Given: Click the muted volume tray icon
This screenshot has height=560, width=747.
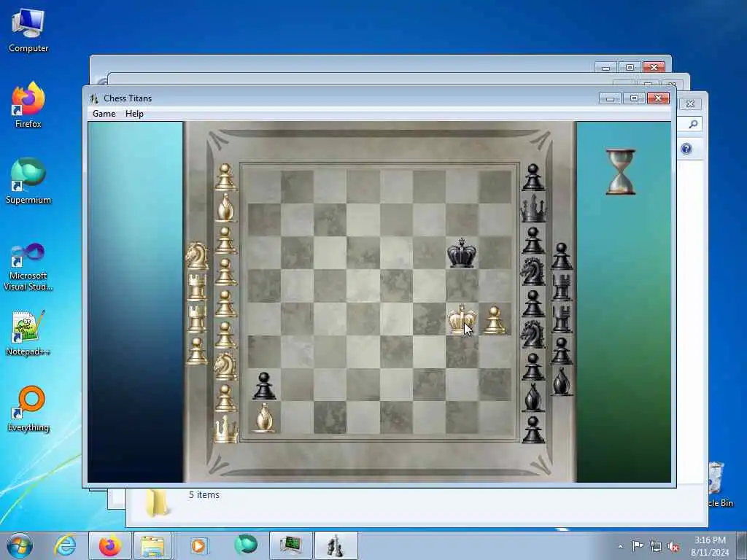Looking at the screenshot, I should click(x=673, y=547).
